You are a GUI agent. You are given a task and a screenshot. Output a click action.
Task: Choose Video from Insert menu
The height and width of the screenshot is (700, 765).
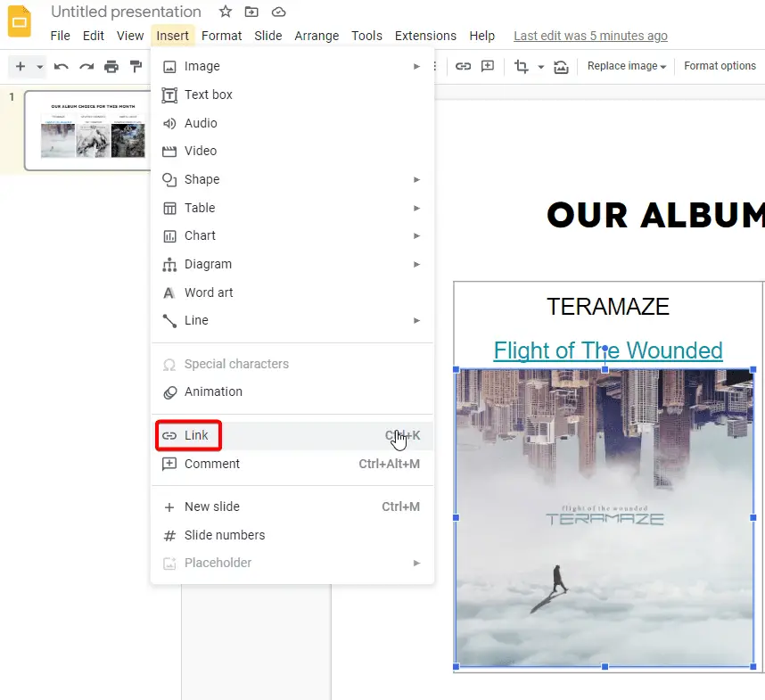[292, 152]
